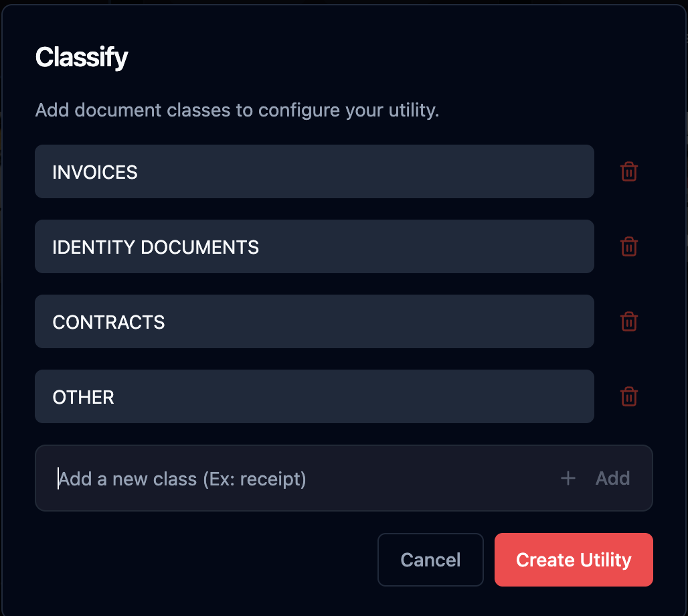The width and height of the screenshot is (688, 616).
Task: Click the INVOICES label text
Action: (x=95, y=173)
